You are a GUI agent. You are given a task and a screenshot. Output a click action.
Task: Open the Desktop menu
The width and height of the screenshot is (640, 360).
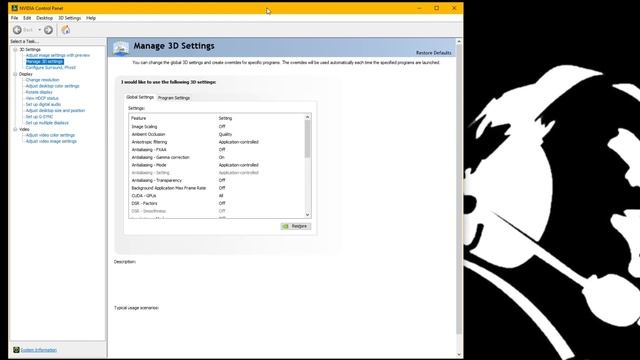(44, 18)
